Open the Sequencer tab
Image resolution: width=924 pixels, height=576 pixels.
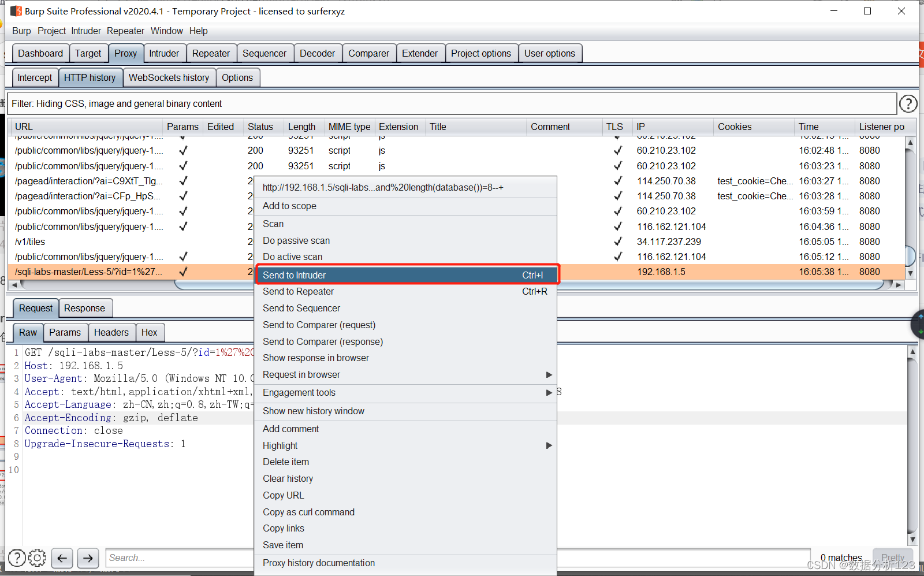pos(264,54)
